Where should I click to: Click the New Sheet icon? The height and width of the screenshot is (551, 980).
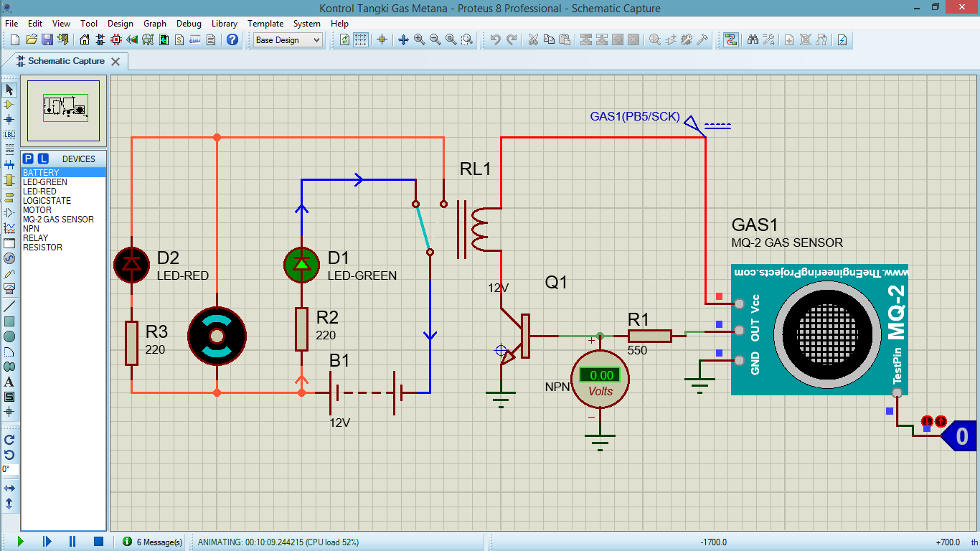click(x=789, y=40)
